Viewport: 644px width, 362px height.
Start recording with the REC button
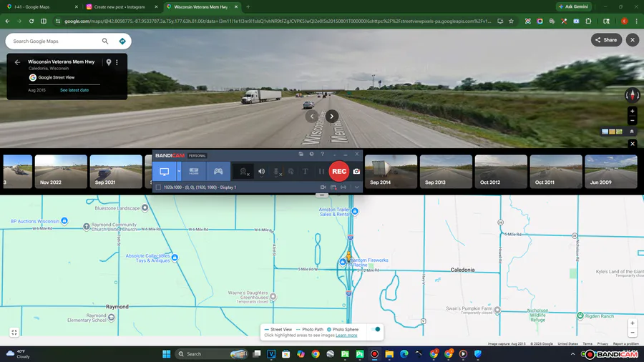click(339, 172)
